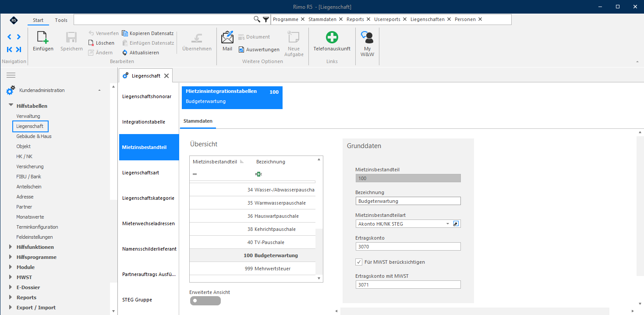Expand the Module node
This screenshot has height=315, width=644.
click(11, 267)
